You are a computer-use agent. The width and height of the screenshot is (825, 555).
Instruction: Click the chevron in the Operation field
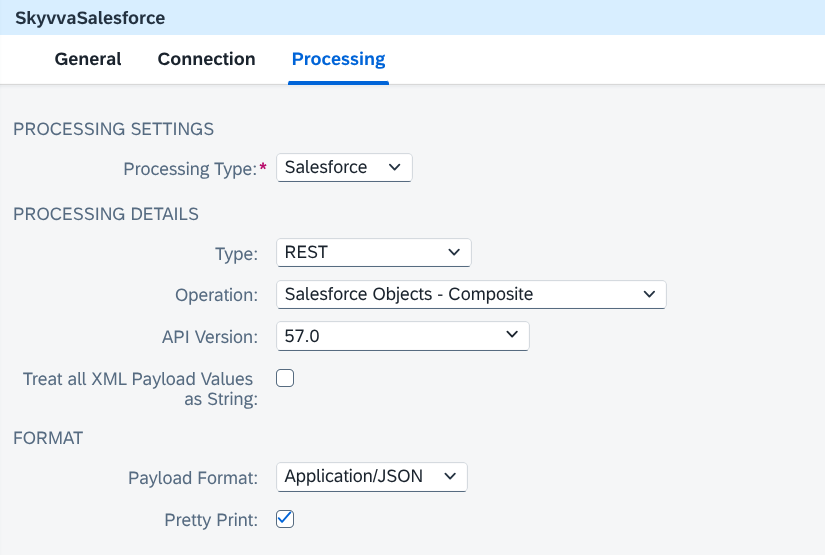coord(649,294)
